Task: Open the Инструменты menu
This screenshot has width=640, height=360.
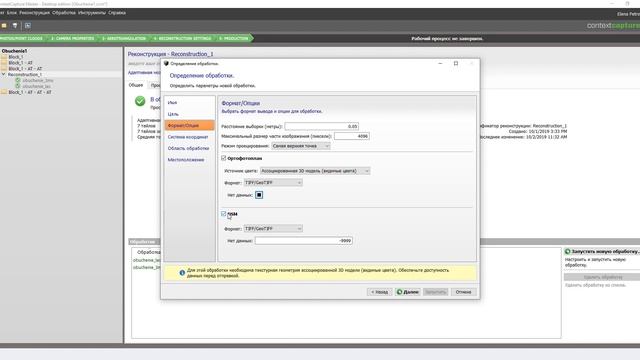Action: click(x=92, y=13)
